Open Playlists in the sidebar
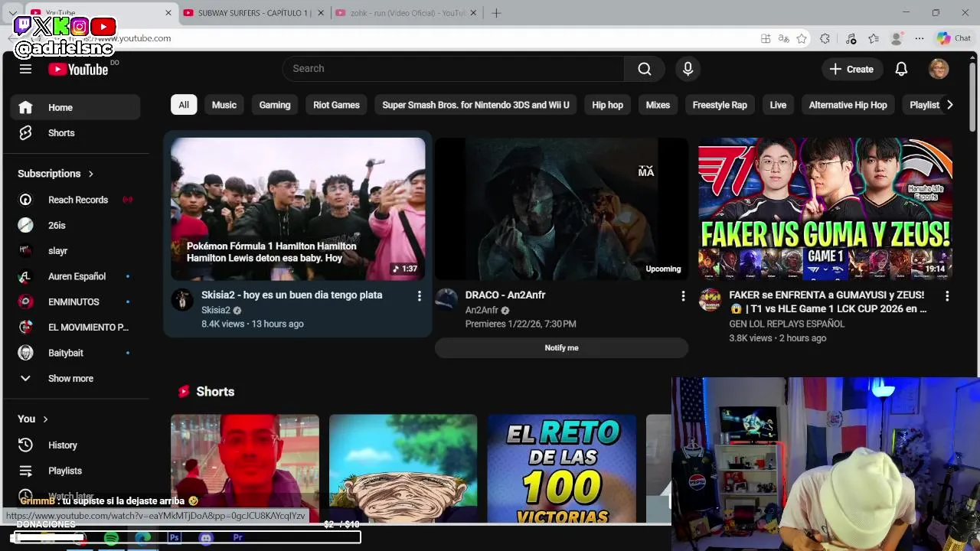Image resolution: width=980 pixels, height=551 pixels. click(75, 471)
